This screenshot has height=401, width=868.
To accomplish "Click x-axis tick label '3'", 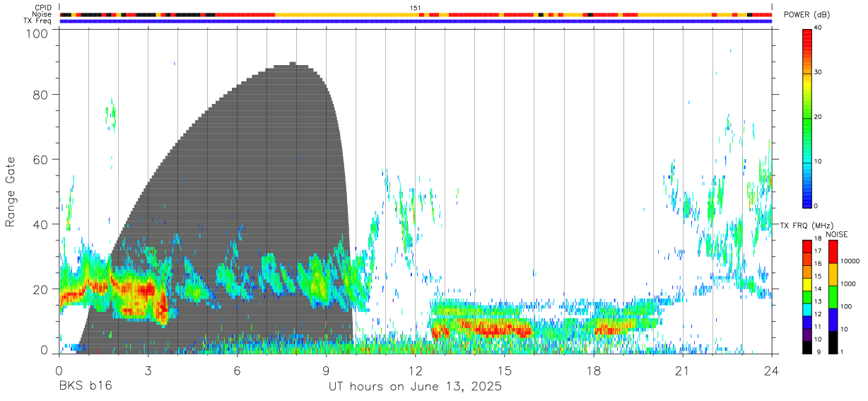I will click(x=148, y=371).
